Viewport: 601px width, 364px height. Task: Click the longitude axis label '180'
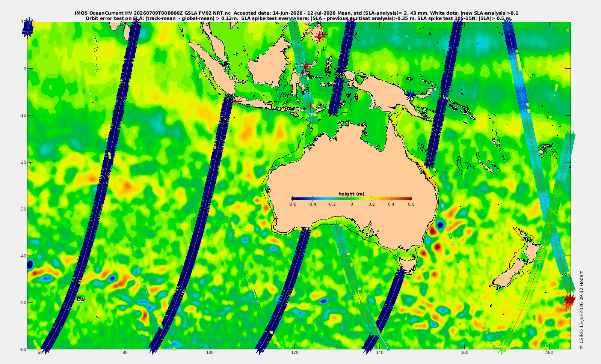(x=550, y=353)
